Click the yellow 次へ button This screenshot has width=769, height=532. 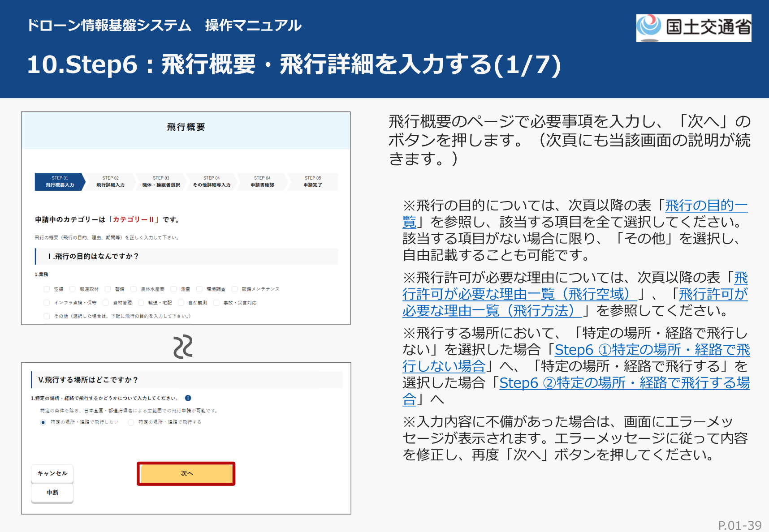(186, 474)
